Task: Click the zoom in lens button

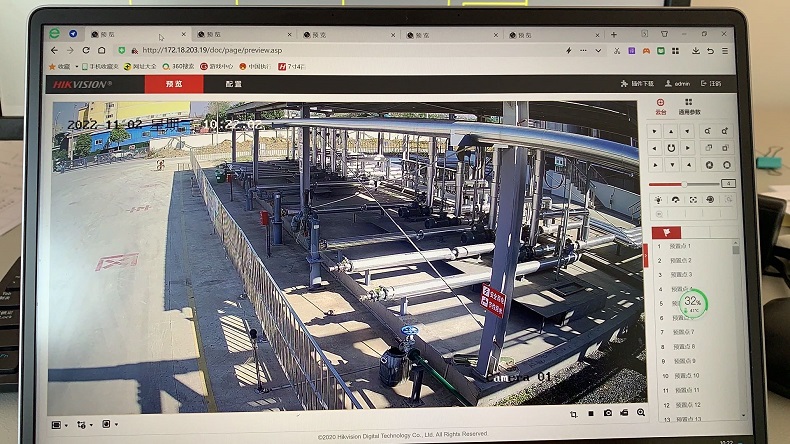Action: click(x=726, y=131)
